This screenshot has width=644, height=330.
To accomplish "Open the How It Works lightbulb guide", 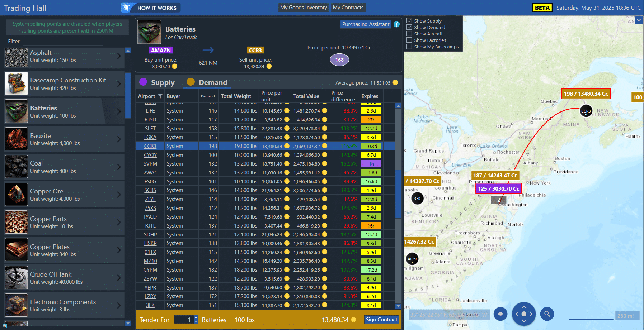I will (x=150, y=8).
